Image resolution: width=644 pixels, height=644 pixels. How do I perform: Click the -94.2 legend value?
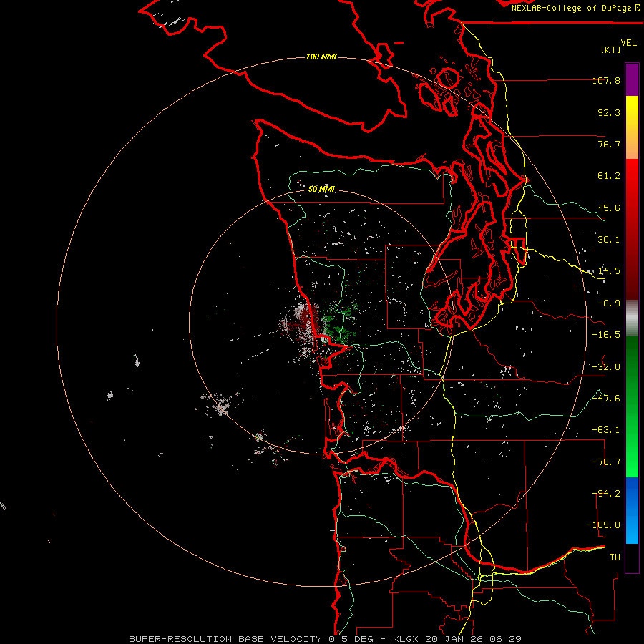(x=606, y=494)
